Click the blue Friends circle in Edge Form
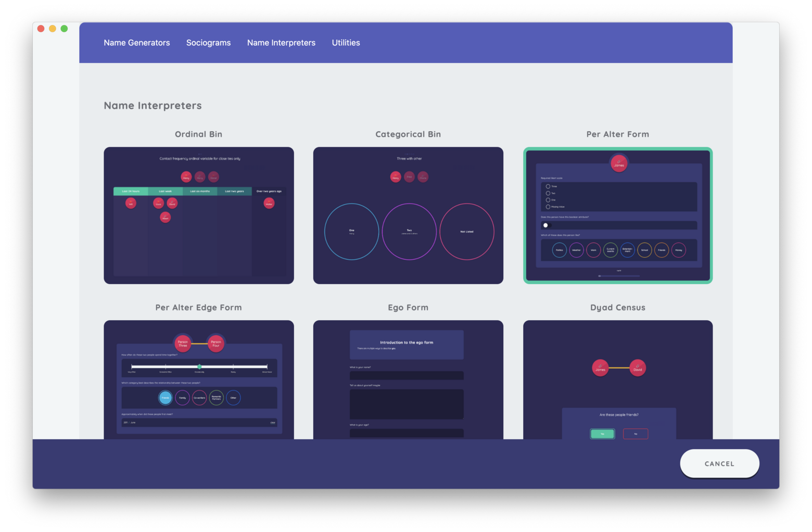 (166, 398)
